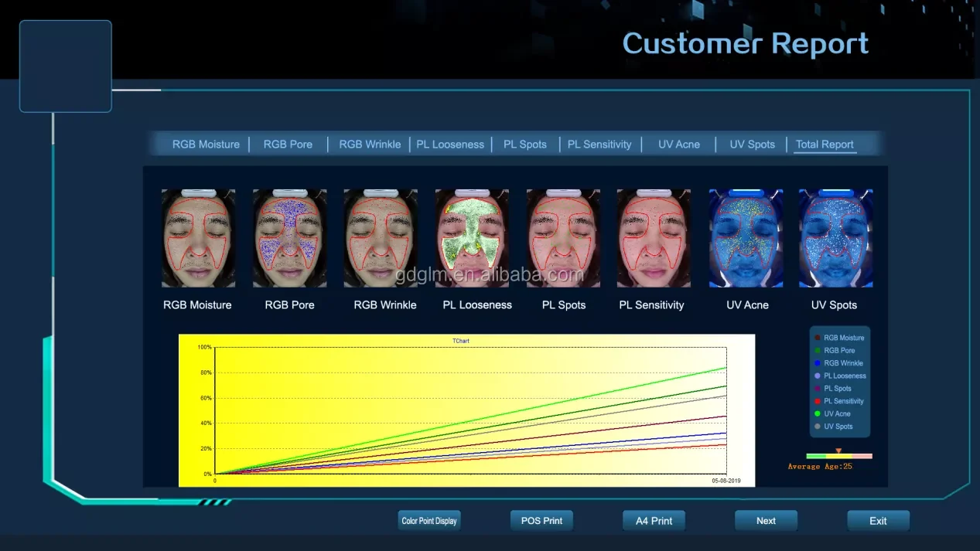The width and height of the screenshot is (980, 551).
Task: Toggle the PL Sensitivity legend entry
Action: (840, 401)
